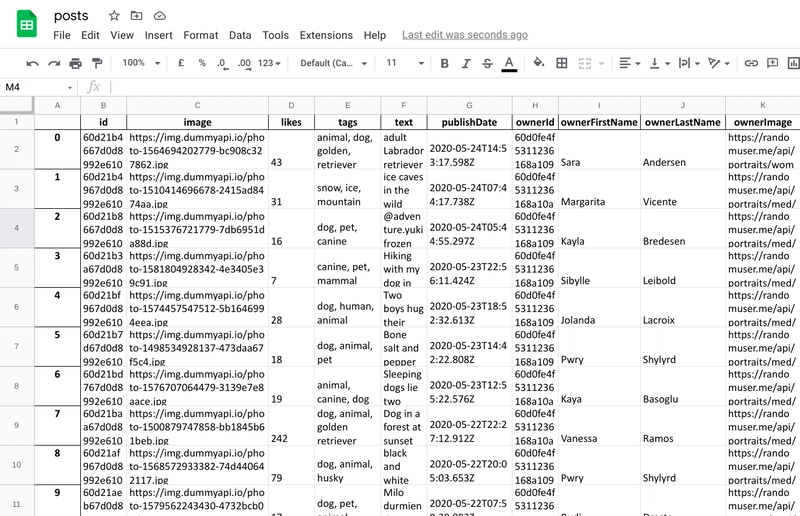Viewport: 800px width, 516px height.
Task: Open 'Last edit was seconds ago' history link
Action: [x=465, y=35]
